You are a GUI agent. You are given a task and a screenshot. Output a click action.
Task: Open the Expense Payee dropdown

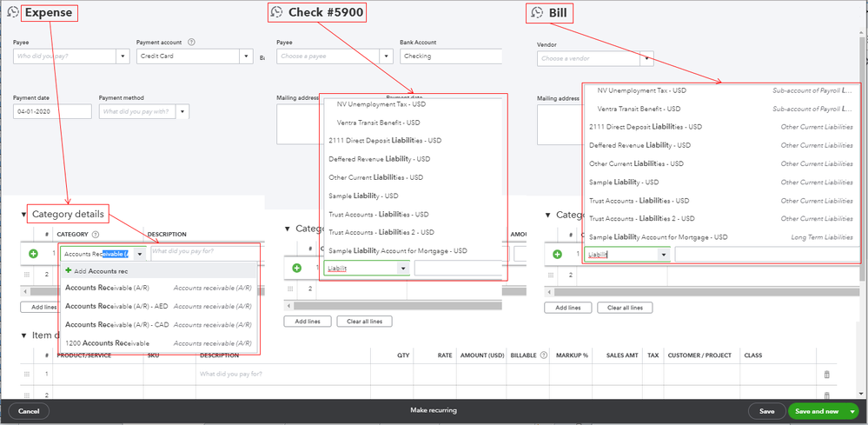point(123,56)
